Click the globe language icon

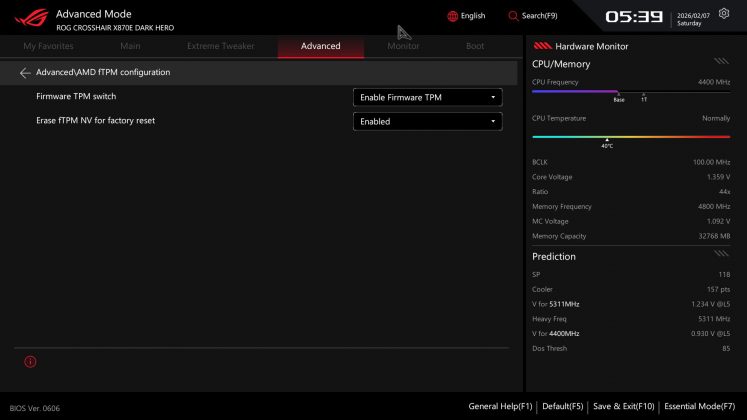(453, 16)
